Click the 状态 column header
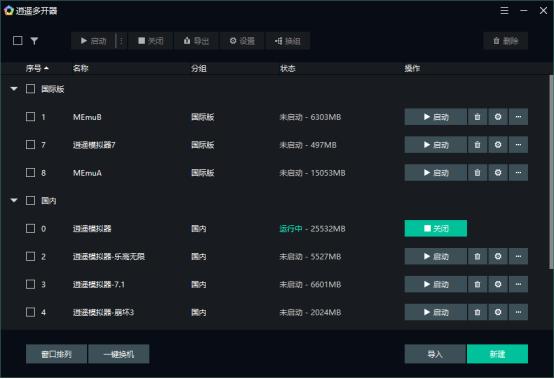554x379 pixels. 288,68
